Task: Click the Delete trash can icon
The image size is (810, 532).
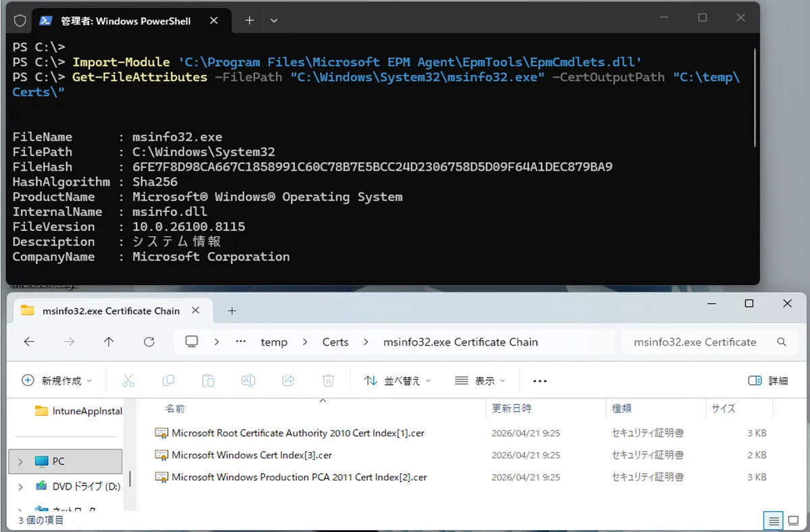Action: point(328,381)
